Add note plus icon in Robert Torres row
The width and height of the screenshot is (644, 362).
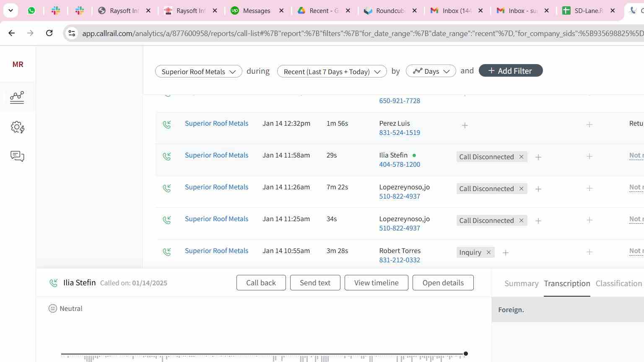point(589,252)
